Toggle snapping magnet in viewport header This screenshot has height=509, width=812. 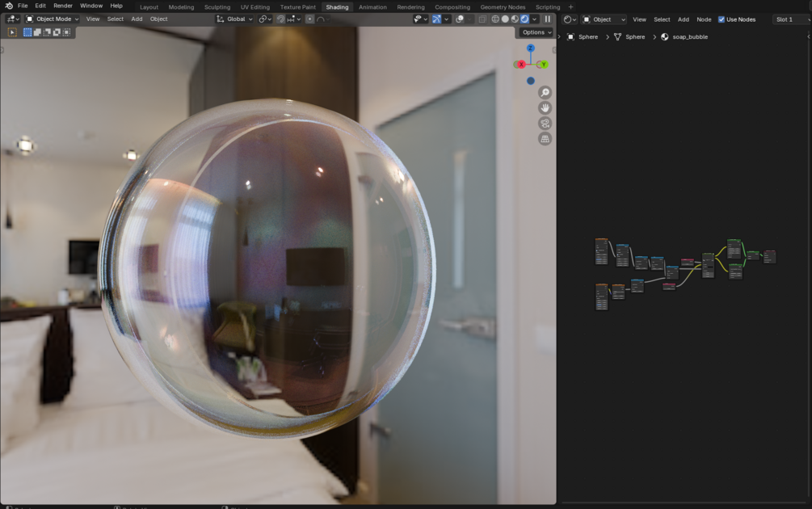280,19
